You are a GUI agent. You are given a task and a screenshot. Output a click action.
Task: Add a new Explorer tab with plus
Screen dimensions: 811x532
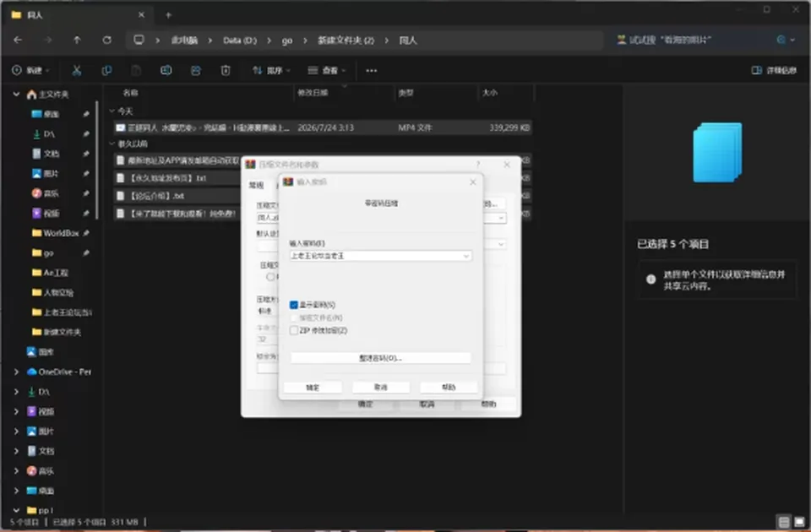tap(168, 15)
